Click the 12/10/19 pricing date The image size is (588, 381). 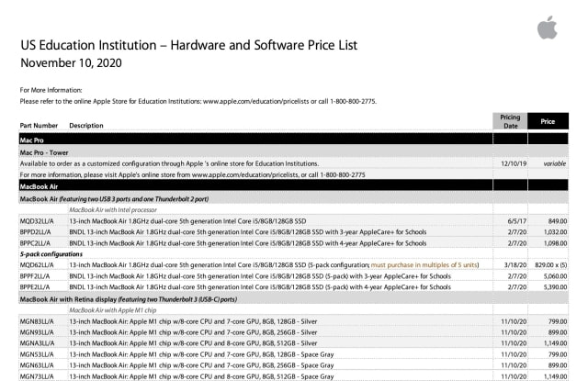514,163
